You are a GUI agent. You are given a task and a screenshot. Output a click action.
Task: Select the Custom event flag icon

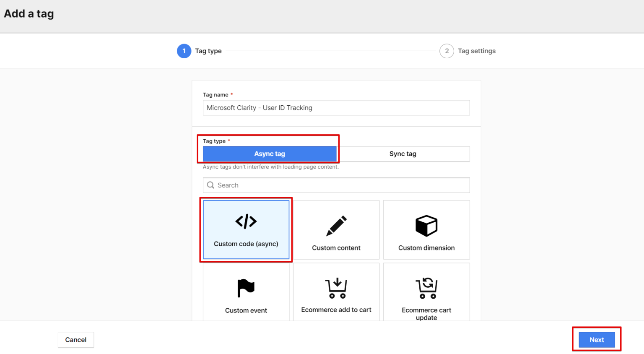[x=246, y=288]
